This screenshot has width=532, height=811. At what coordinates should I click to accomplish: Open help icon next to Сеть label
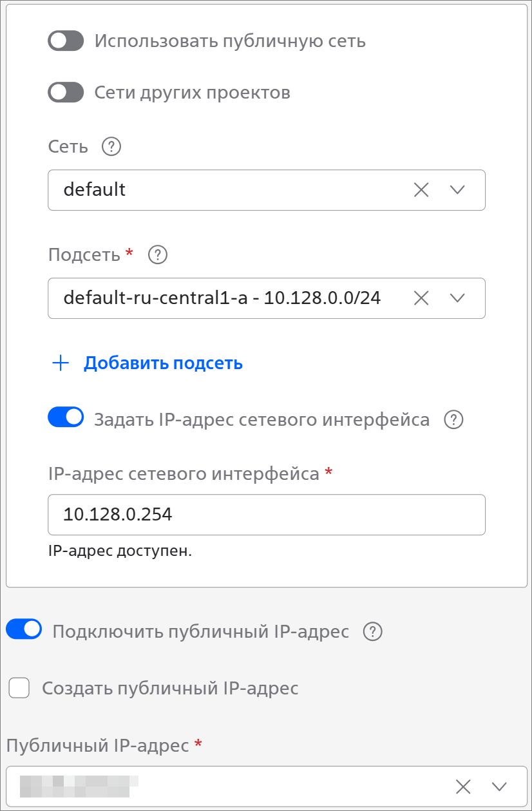tap(111, 147)
